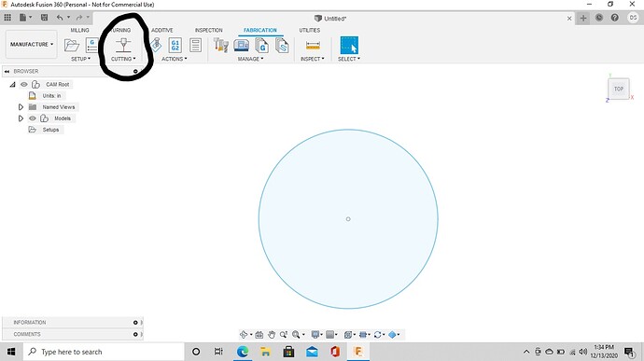Image resolution: width=644 pixels, height=361 pixels.
Task: Activate the Select tool icon
Action: coord(349,45)
